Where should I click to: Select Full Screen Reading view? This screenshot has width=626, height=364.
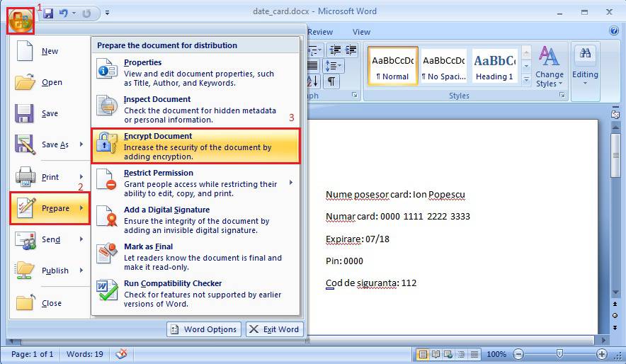point(436,354)
